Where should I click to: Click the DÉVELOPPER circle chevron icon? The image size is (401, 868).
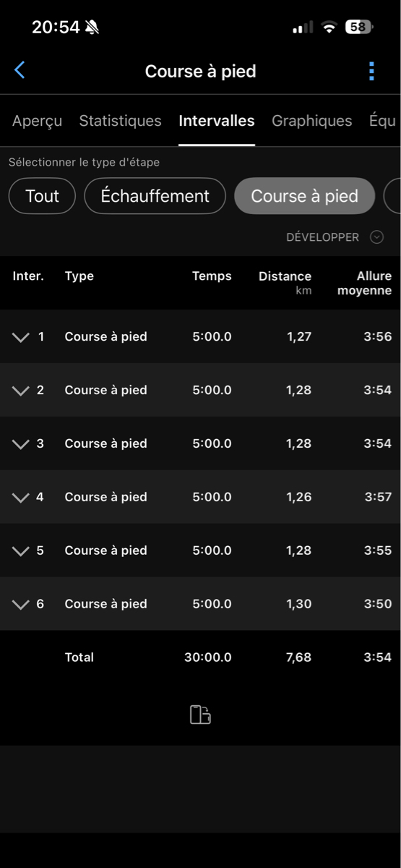(x=376, y=237)
